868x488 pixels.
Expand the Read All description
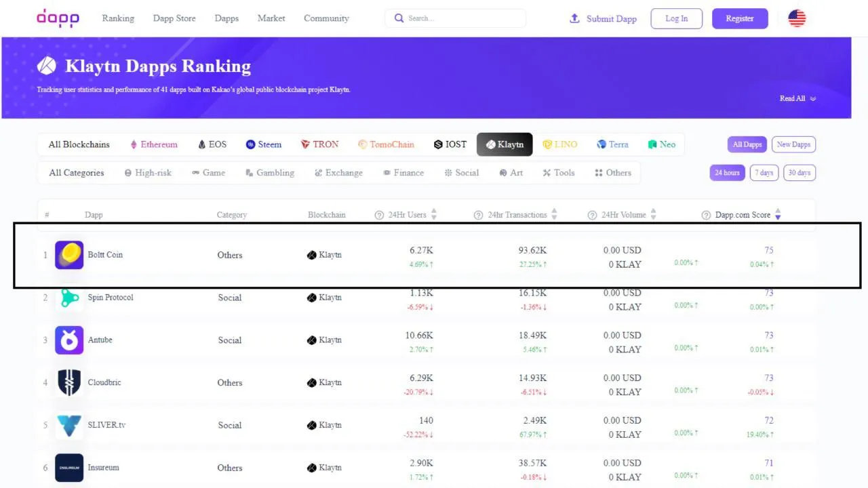click(x=797, y=98)
